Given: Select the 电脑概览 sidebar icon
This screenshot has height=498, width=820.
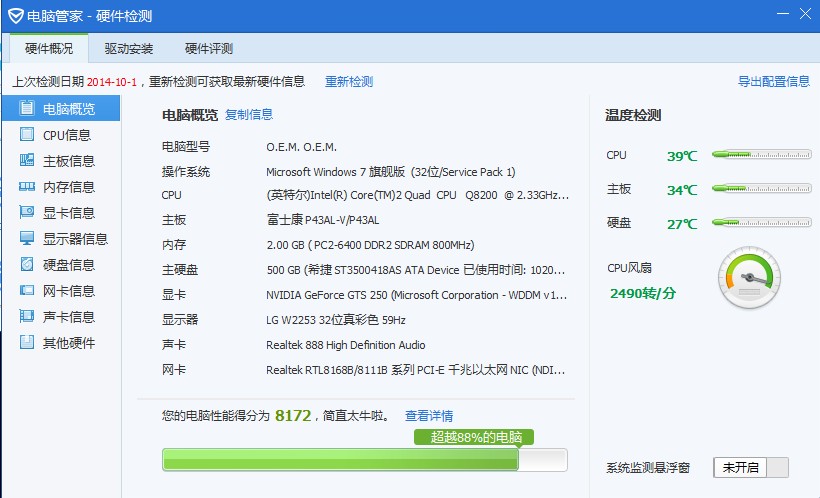Looking at the screenshot, I should point(27,108).
